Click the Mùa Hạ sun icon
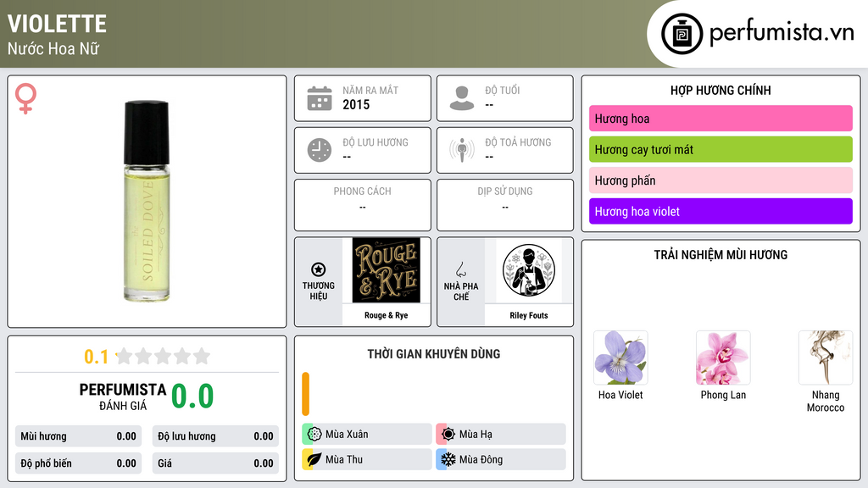The width and height of the screenshot is (868, 488). pos(448,435)
